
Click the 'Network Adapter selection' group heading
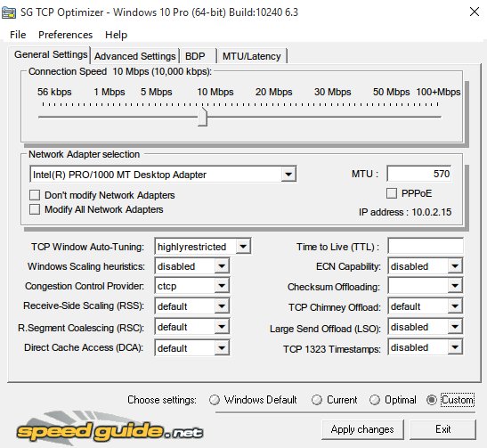click(85, 154)
